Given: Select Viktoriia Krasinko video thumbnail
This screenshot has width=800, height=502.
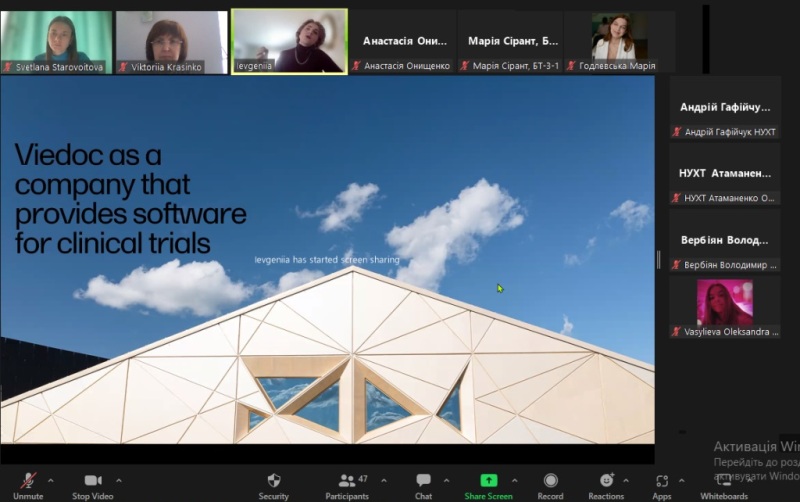Looking at the screenshot, I should pyautogui.click(x=171, y=40).
